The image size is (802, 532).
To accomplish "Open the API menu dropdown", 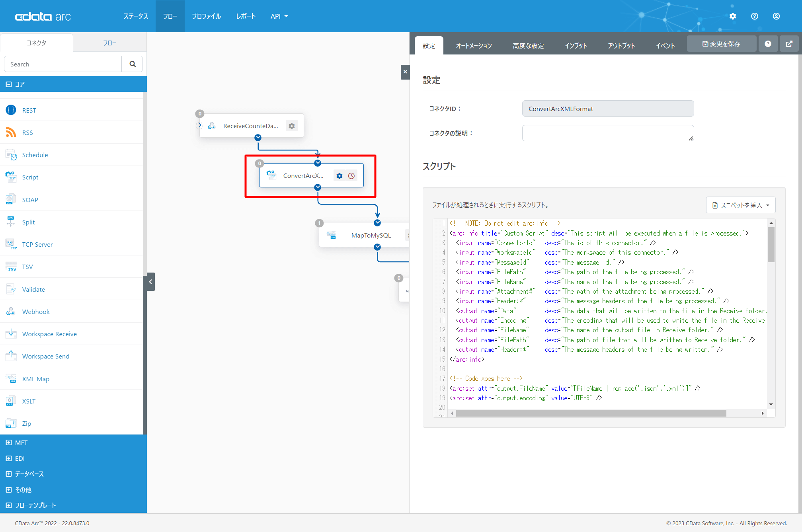I will coord(279,16).
